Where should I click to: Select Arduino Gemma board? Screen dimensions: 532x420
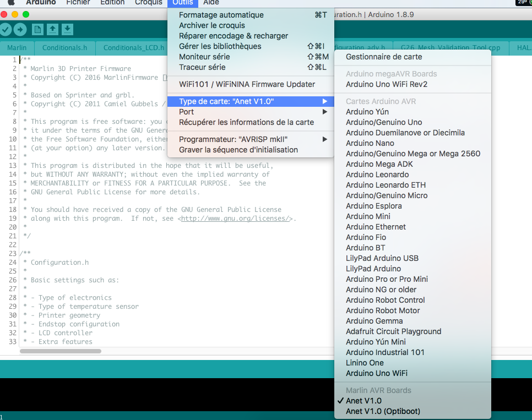(x=412, y=321)
